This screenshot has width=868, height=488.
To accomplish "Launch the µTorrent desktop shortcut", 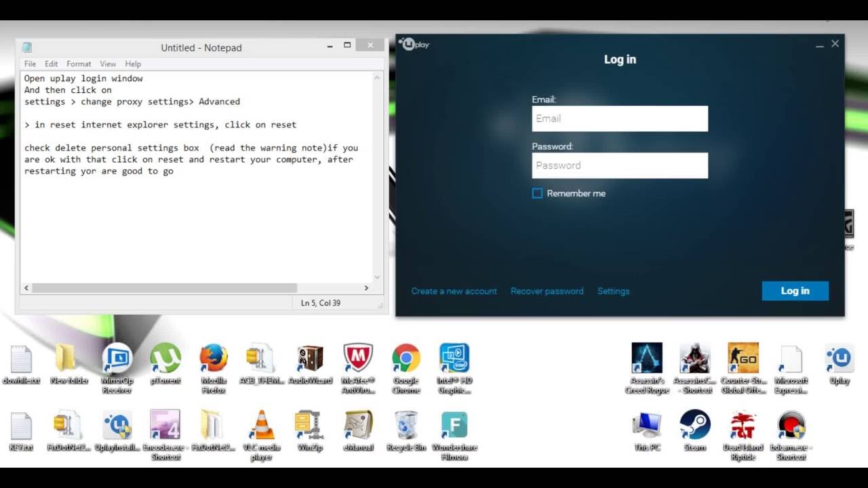I will pyautogui.click(x=165, y=365).
